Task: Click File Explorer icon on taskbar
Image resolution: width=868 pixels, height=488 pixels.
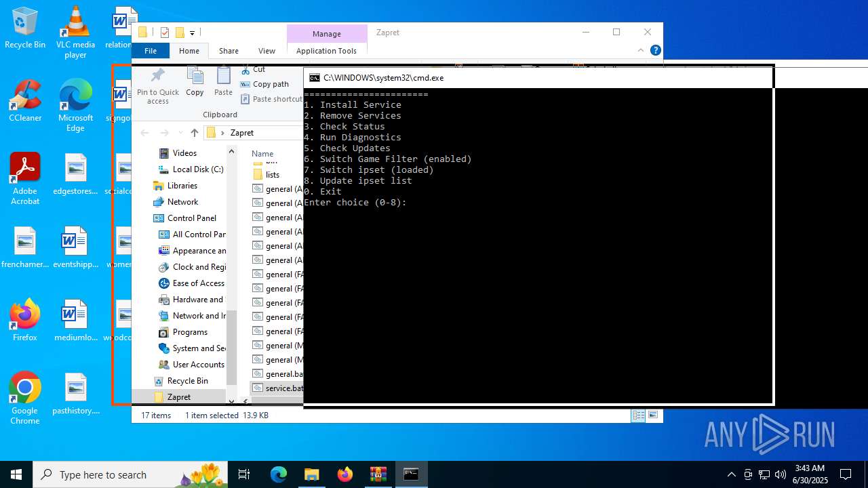Action: pyautogui.click(x=311, y=474)
